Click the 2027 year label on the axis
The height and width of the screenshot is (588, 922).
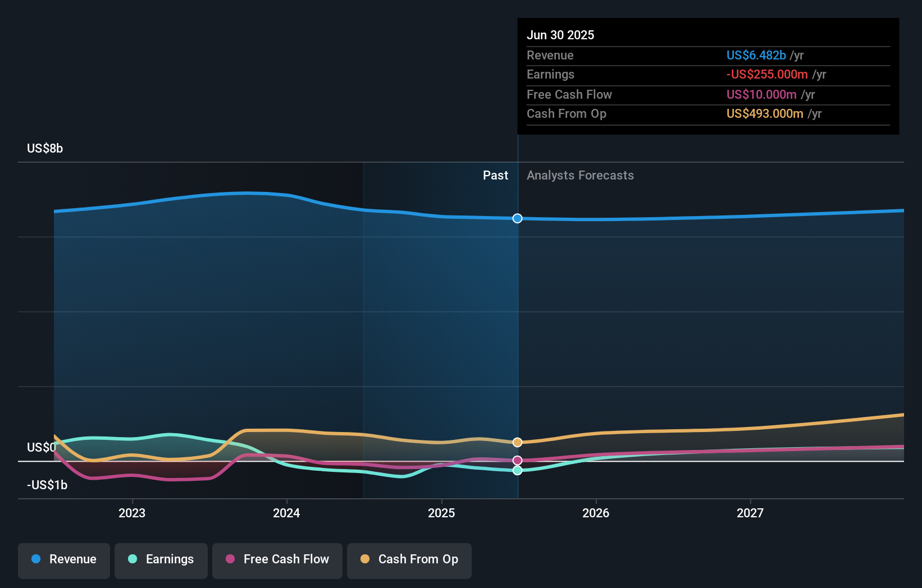(x=751, y=512)
